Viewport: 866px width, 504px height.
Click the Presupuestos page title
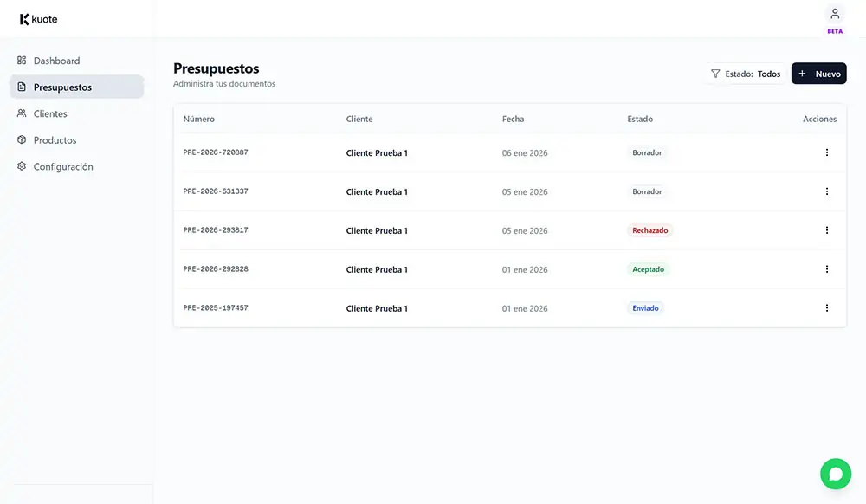coord(216,68)
